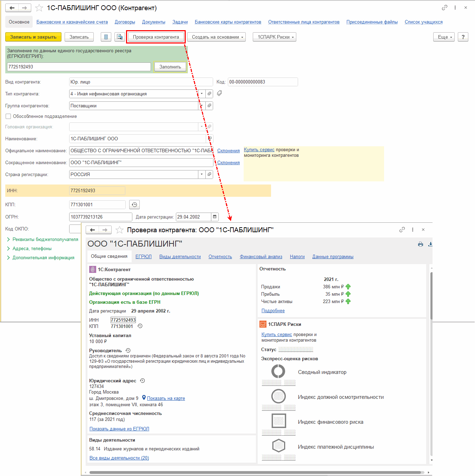Click the star favorite icon beside the counterparty title

39,8
